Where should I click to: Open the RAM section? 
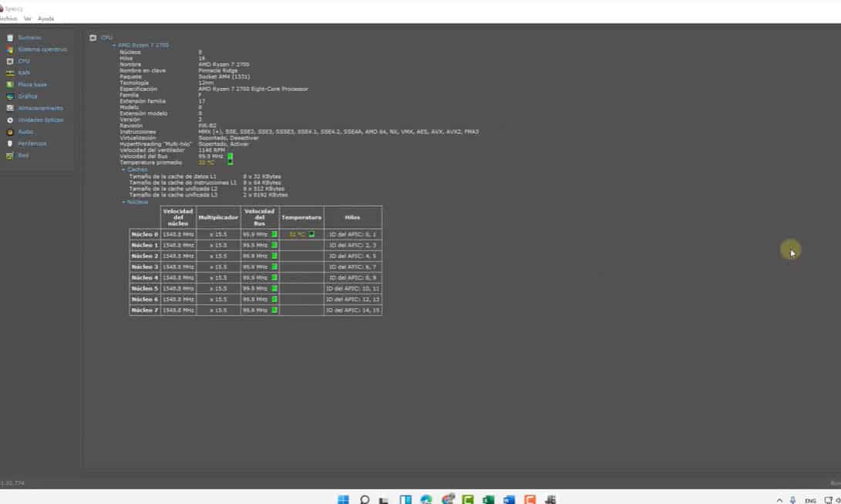tap(24, 72)
